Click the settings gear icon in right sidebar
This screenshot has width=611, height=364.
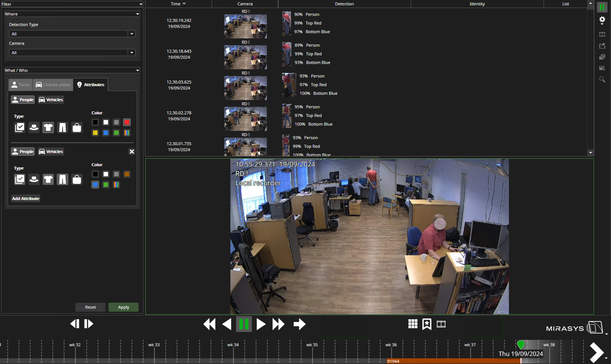pos(602,20)
